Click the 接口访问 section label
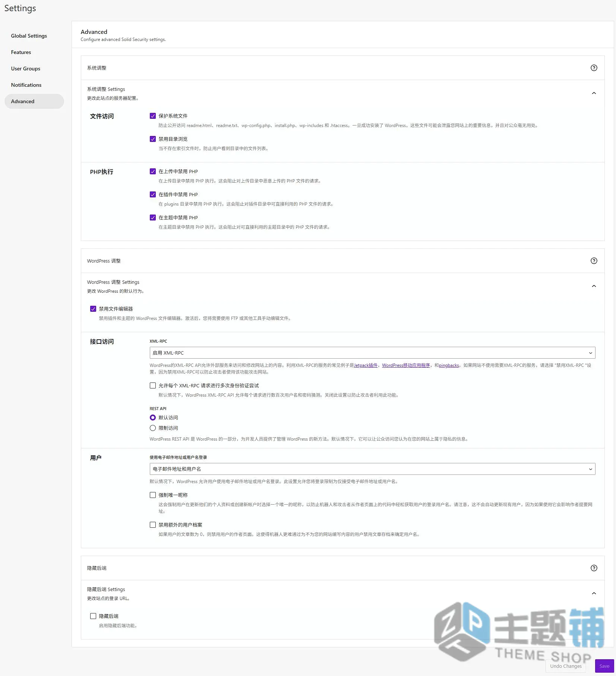616x676 pixels. click(102, 342)
